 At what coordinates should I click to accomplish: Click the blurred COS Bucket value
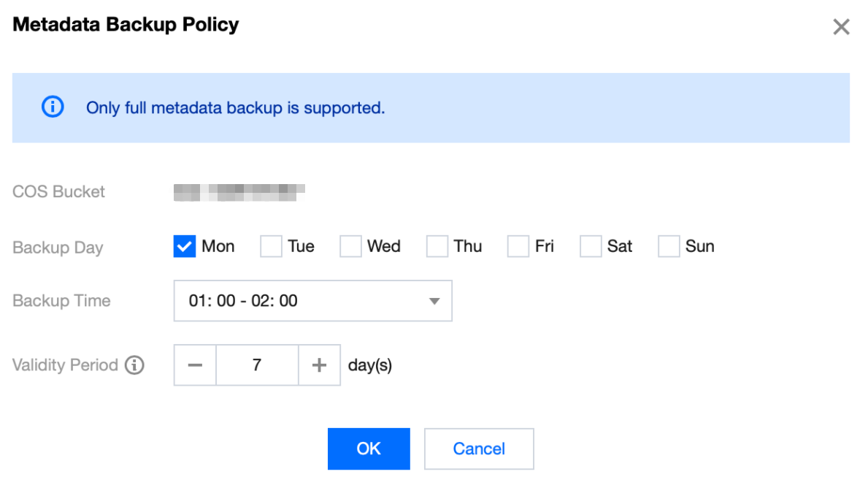[239, 192]
